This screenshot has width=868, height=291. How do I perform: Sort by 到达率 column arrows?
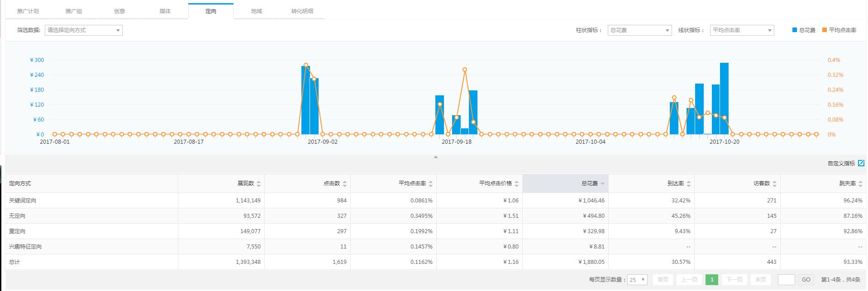(x=688, y=184)
